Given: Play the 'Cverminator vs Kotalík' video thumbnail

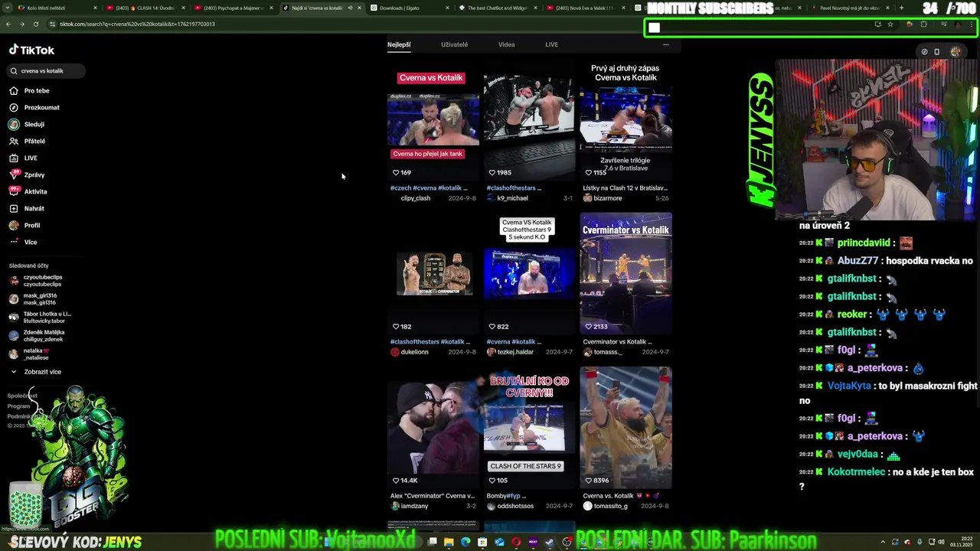Looking at the screenshot, I should pos(626,275).
